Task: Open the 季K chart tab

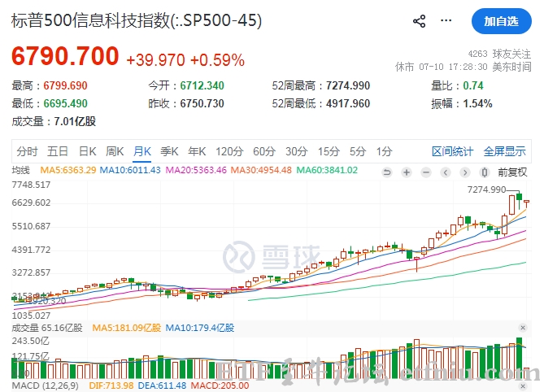Action: 169,151
